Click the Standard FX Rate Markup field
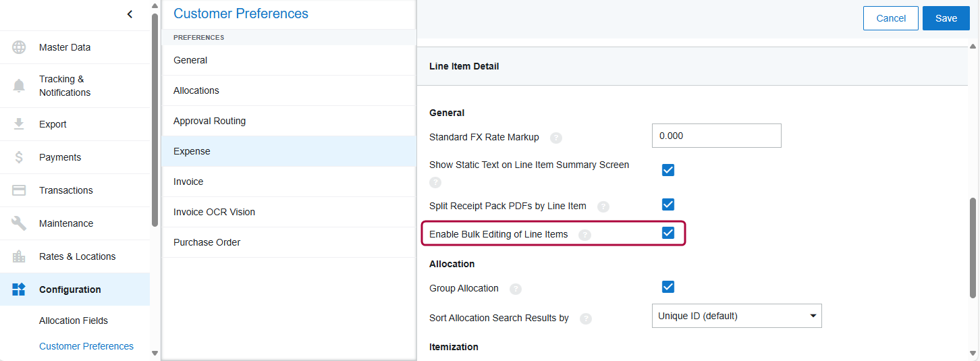This screenshot has height=361, width=980. coord(716,136)
